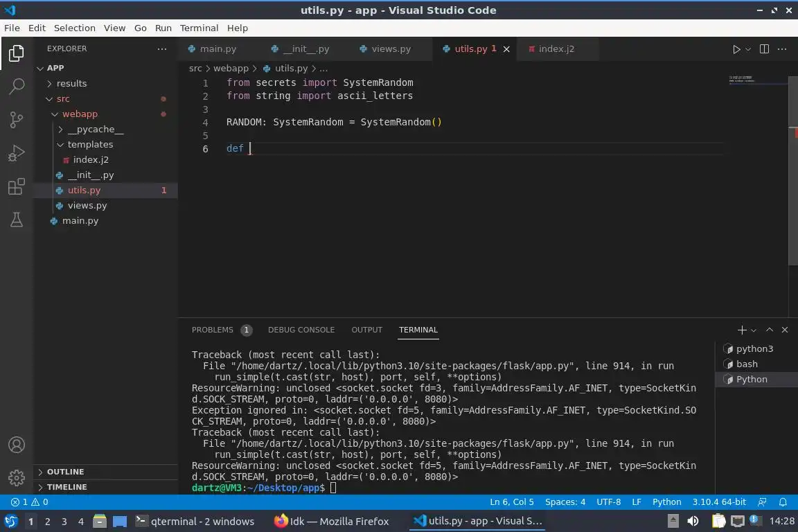Open the Search view icon
The image size is (798, 532).
[x=17, y=86]
